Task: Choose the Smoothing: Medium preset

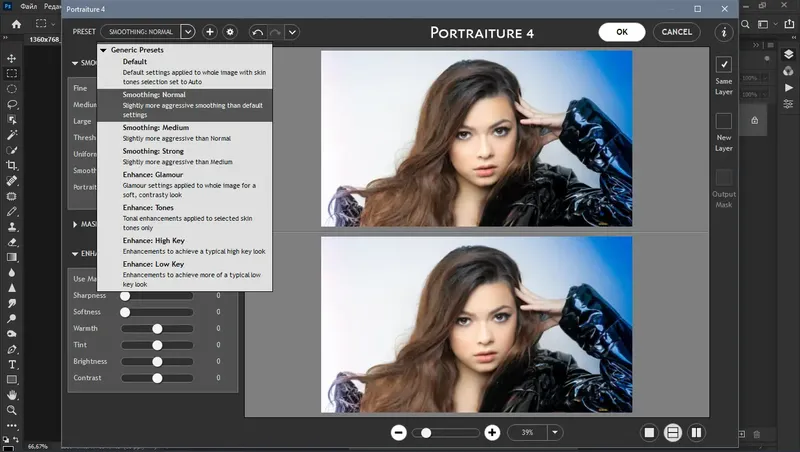Action: (155, 128)
